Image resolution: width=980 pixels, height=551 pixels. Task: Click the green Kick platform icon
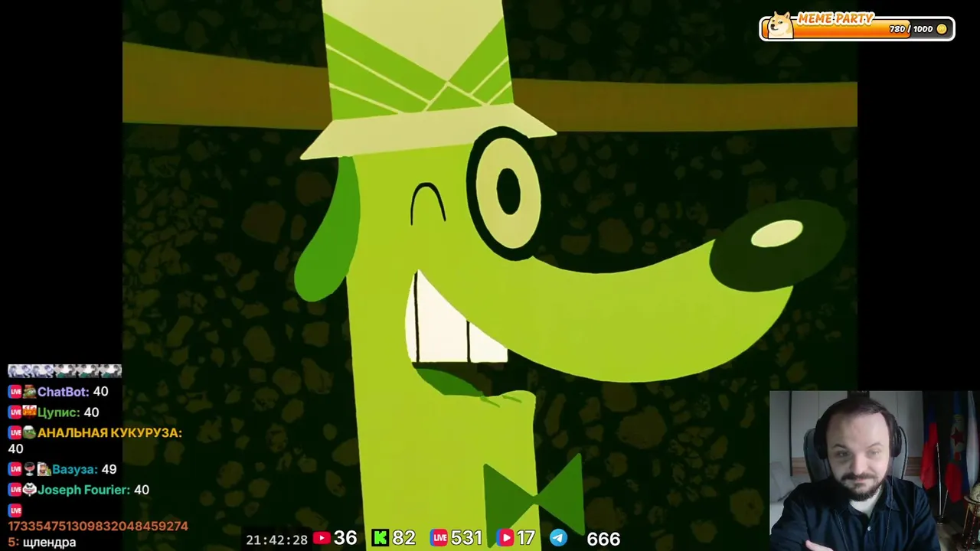(380, 538)
